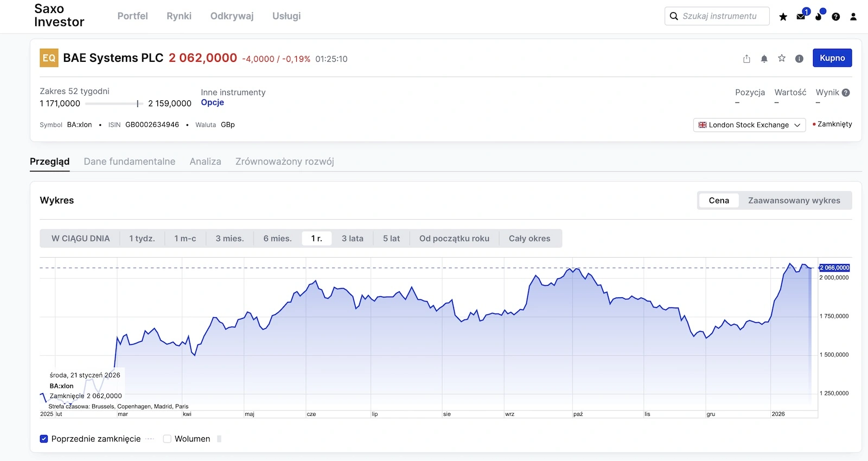Viewport: 868px width, 461px height.
Task: Click the share icon for BAE Systems
Action: (746, 59)
